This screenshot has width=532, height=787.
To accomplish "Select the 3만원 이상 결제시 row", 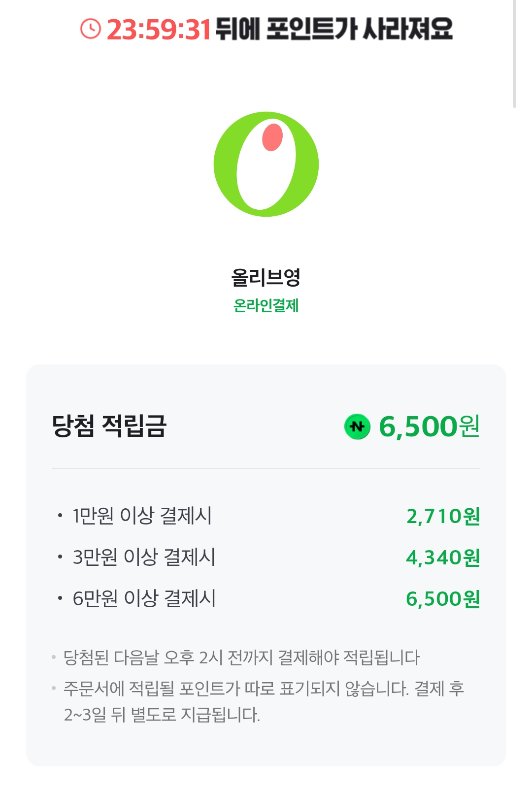I will (266, 557).
